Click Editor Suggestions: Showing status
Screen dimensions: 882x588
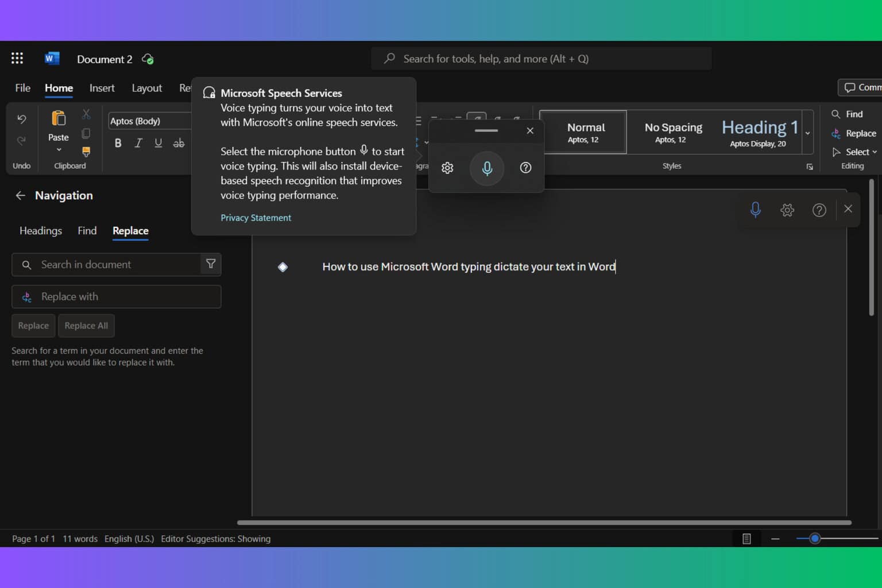pyautogui.click(x=215, y=539)
